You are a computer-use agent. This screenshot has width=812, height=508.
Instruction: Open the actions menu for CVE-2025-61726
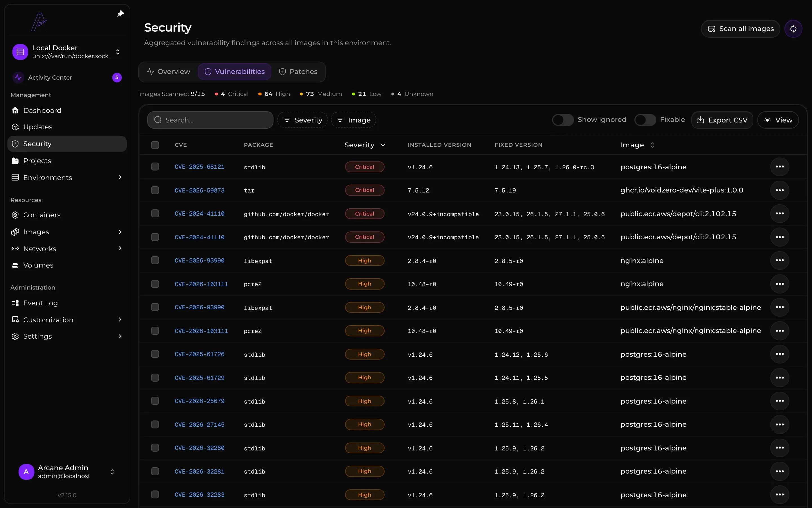(x=780, y=354)
